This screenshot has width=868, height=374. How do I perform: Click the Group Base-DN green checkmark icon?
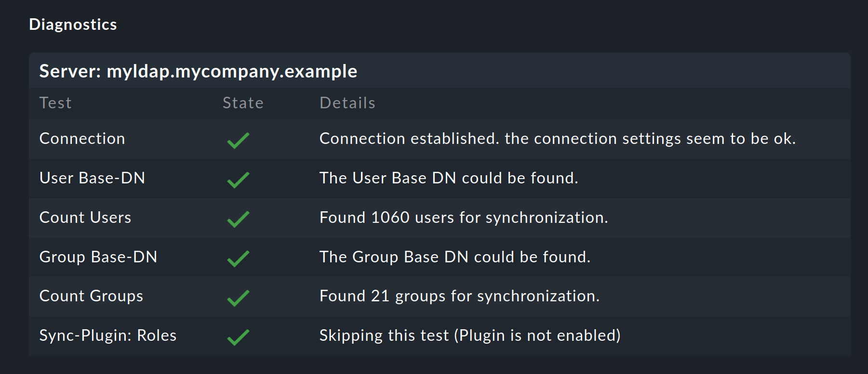pos(237,258)
